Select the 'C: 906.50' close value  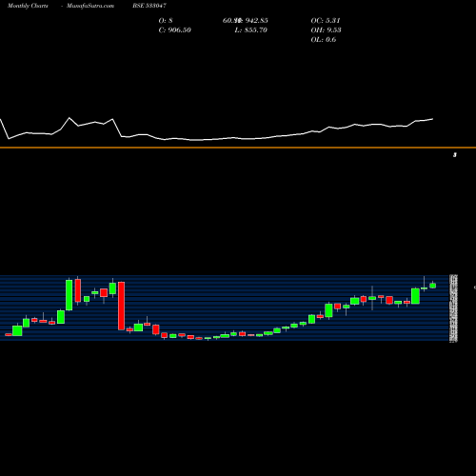175,30
